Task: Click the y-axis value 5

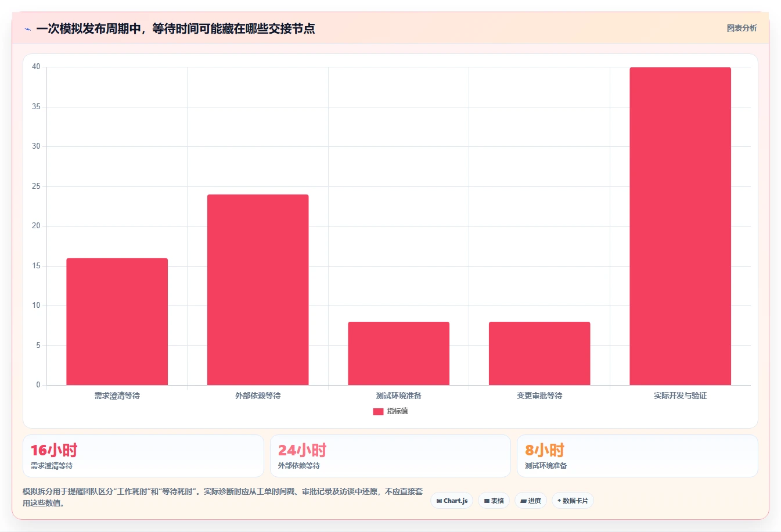Action: click(38, 346)
